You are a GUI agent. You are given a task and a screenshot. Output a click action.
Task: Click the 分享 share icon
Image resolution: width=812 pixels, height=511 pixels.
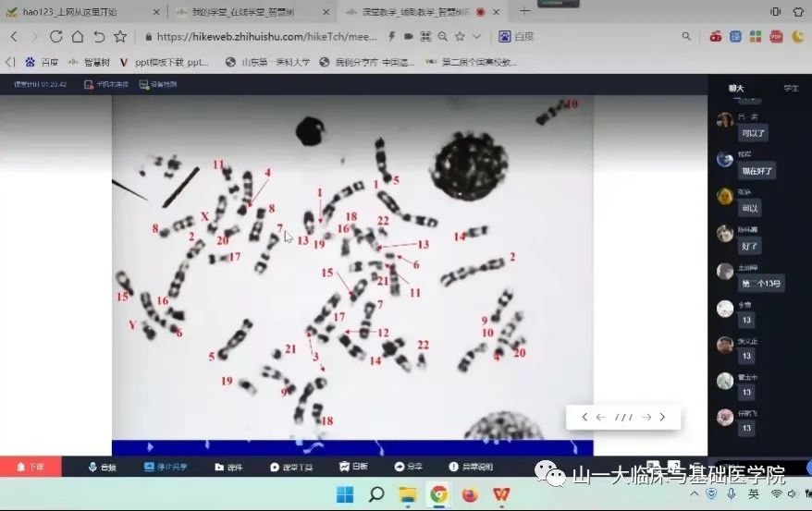click(408, 467)
